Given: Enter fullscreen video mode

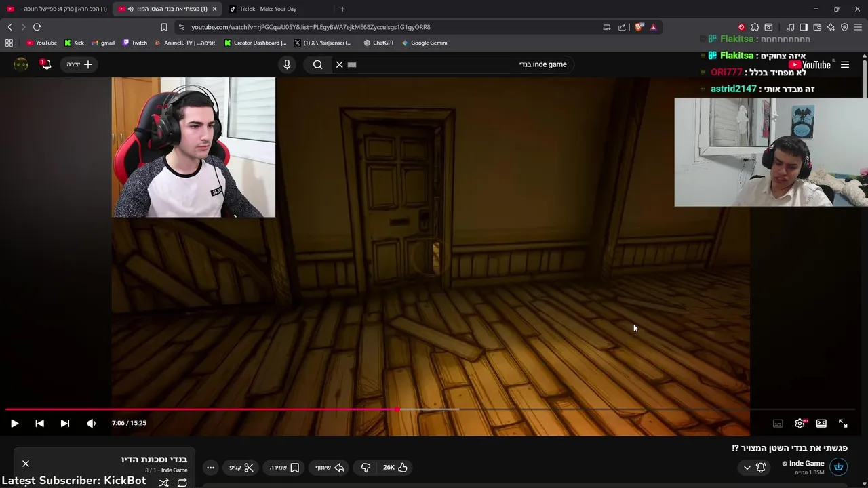Looking at the screenshot, I should pos(843,423).
